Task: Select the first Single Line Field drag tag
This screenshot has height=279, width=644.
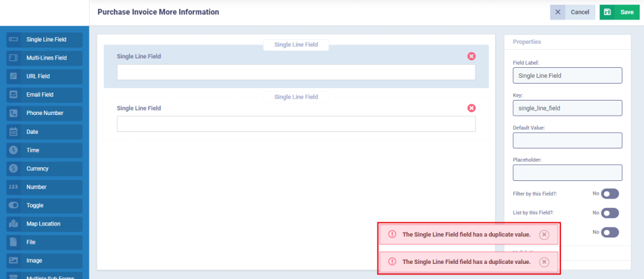Action: (x=296, y=45)
